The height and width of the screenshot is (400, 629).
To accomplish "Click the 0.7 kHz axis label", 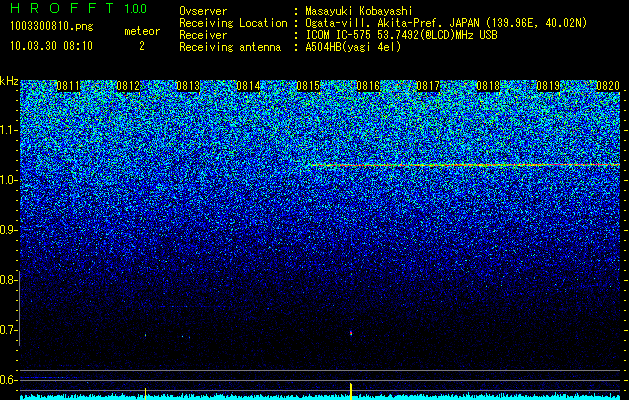I will (x=8, y=330).
